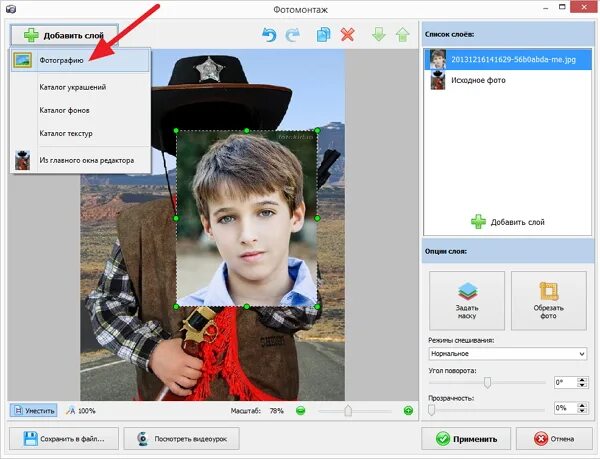Decrease transparency with the down stepper
This screenshot has width=600, height=459.
tap(582, 410)
